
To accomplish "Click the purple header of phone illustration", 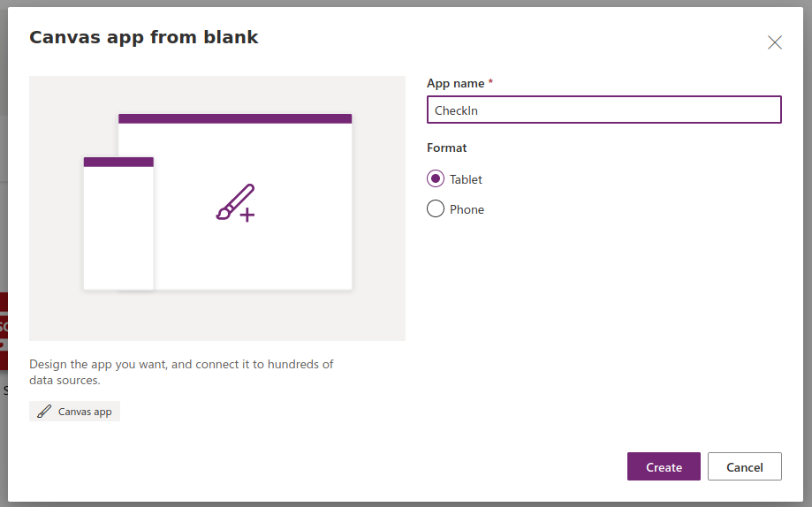I will tap(118, 163).
